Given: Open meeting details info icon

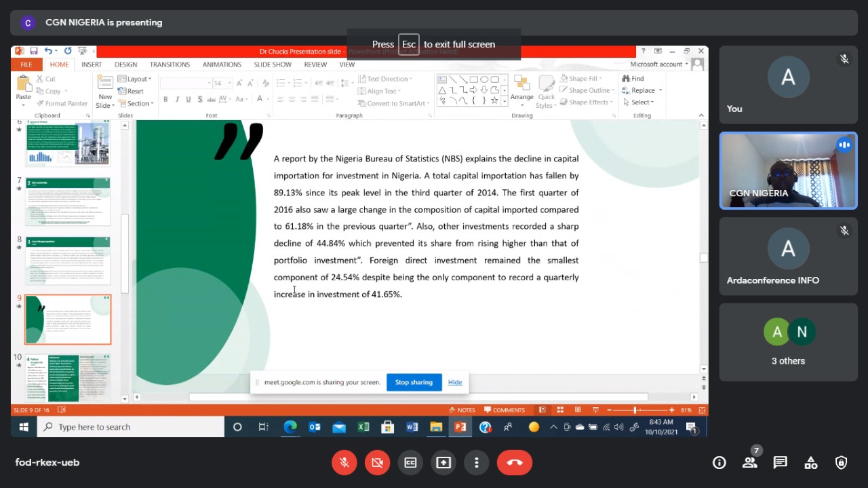Looking at the screenshot, I should 719,462.
